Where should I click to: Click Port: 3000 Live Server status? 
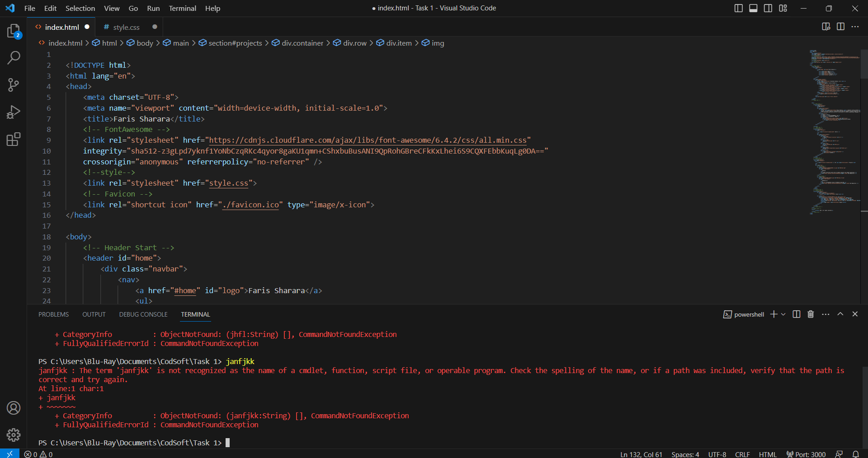click(806, 454)
